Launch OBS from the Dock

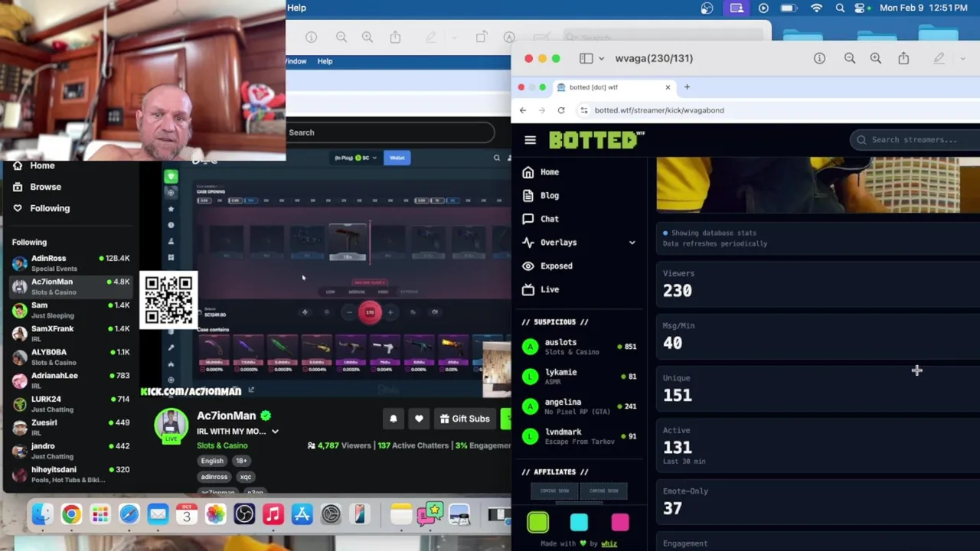click(x=244, y=514)
